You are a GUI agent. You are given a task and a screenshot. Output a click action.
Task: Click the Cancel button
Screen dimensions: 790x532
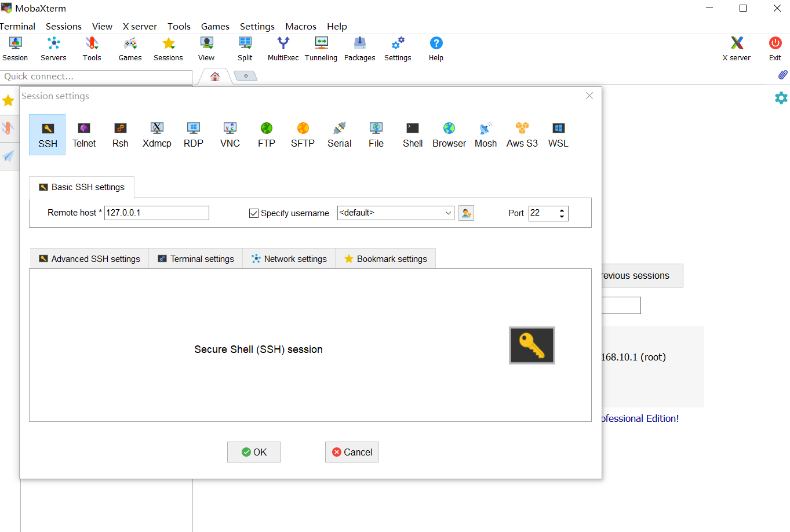(x=352, y=452)
